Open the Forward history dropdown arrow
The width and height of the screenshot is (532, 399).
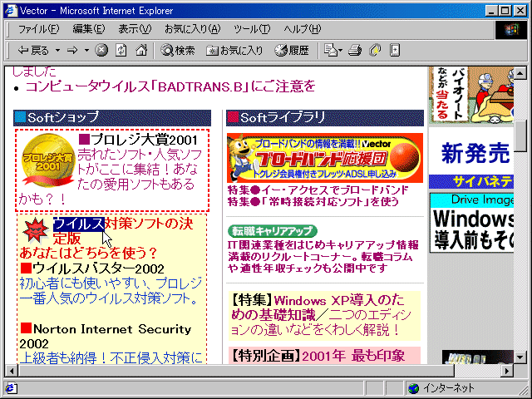86,51
